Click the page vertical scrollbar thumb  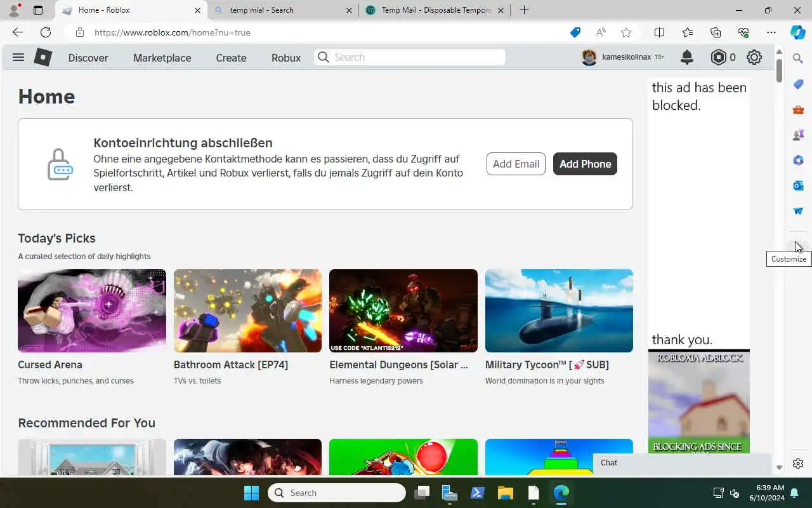(x=779, y=69)
